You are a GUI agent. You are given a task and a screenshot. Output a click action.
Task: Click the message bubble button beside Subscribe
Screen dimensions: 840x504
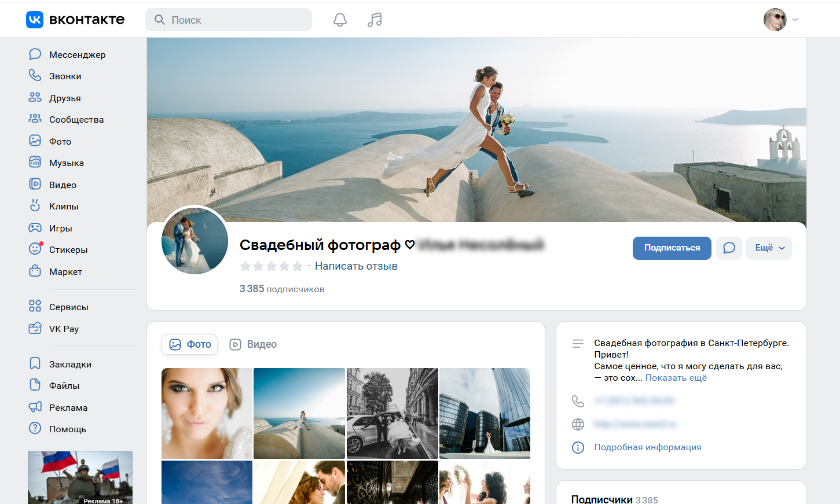pyautogui.click(x=729, y=248)
